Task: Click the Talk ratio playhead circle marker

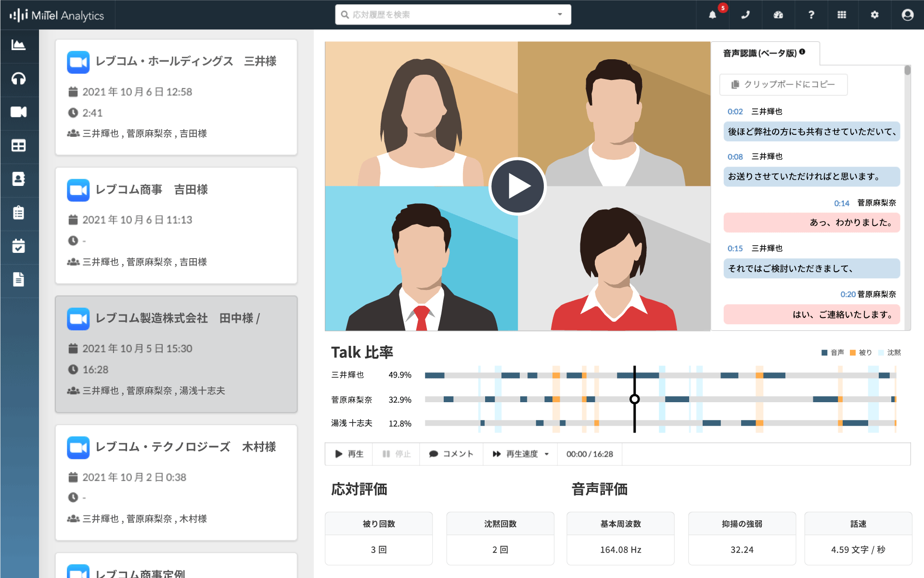Action: tap(634, 399)
